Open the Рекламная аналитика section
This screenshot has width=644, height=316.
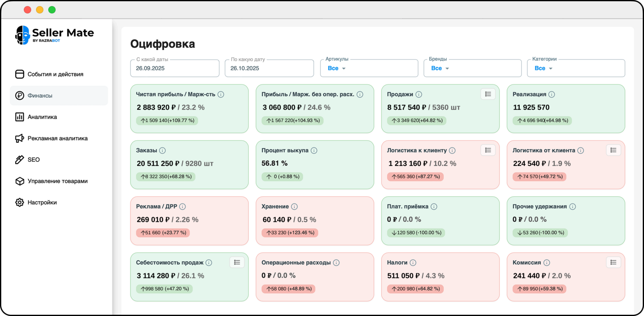click(58, 138)
